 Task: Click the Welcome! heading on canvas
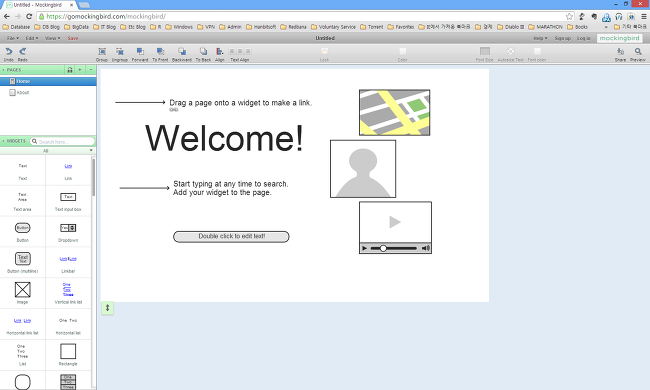tap(224, 138)
